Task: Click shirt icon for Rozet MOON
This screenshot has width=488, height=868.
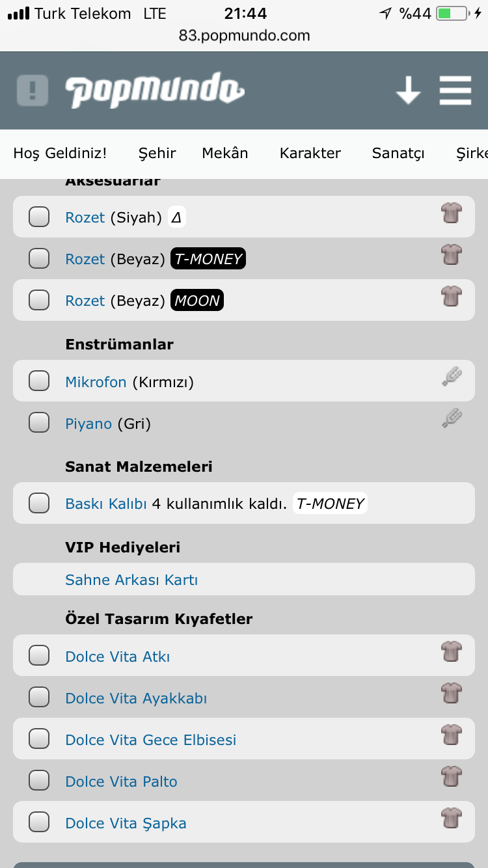Action: (x=451, y=296)
